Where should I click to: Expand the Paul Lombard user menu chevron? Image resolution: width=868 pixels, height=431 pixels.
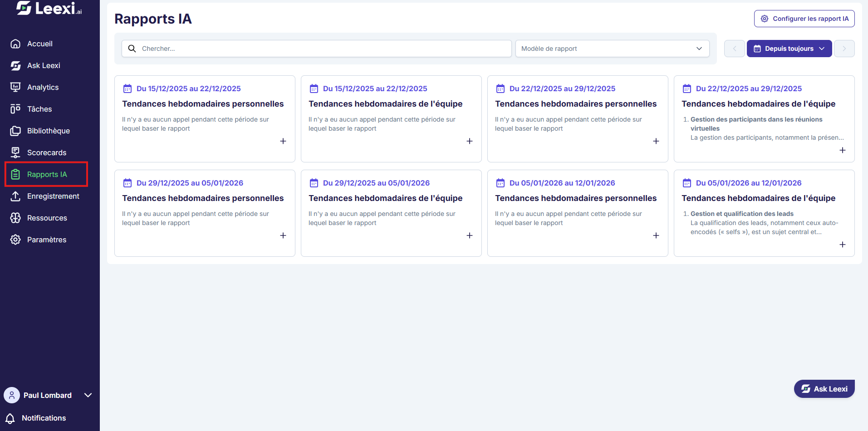(88, 395)
